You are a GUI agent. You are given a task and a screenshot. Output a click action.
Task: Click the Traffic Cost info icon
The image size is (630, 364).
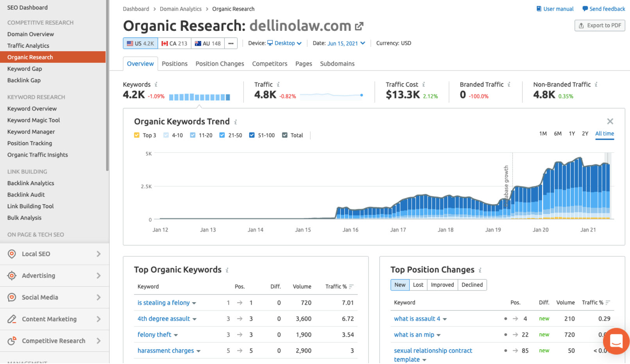pos(424,84)
